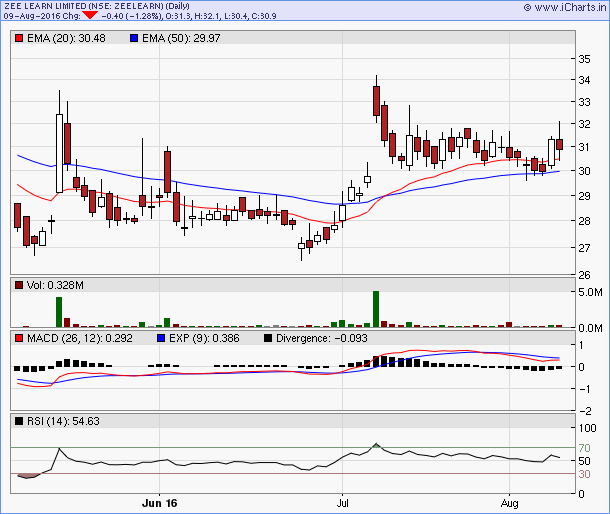Click the blue EXP (9) legend swatch
Viewport: 610px width, 514px height.
click(161, 338)
